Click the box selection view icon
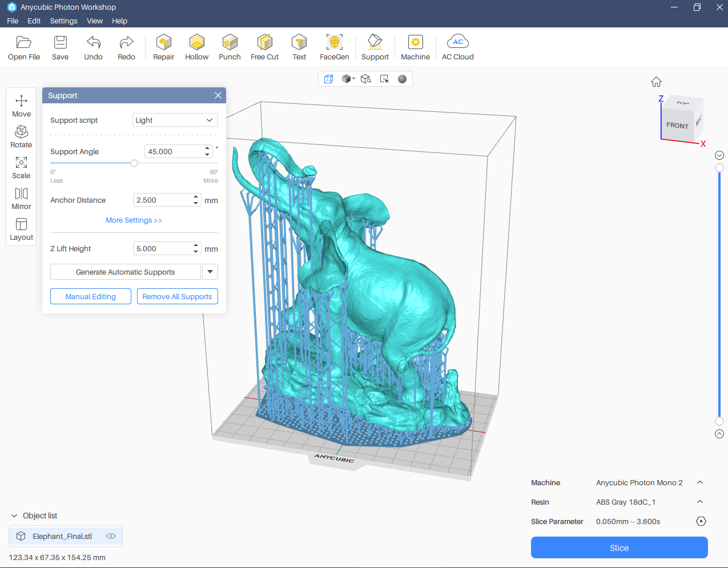 point(384,79)
